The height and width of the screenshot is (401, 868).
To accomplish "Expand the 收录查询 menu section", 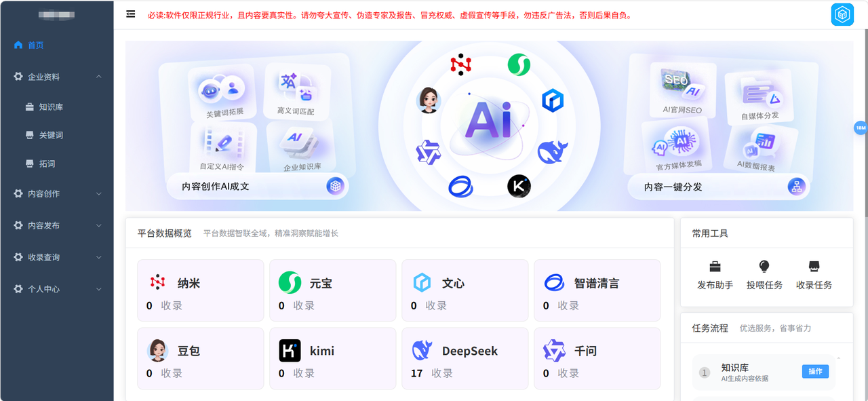I will coord(57,257).
